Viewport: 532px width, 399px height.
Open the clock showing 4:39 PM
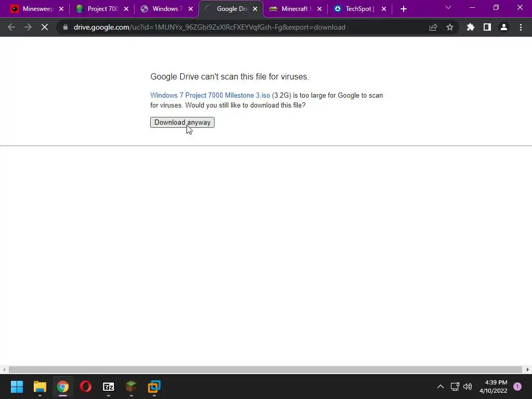click(x=494, y=387)
